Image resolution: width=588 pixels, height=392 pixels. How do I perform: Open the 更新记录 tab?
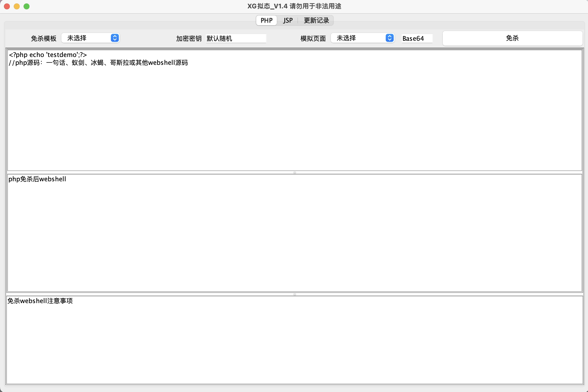pyautogui.click(x=316, y=20)
